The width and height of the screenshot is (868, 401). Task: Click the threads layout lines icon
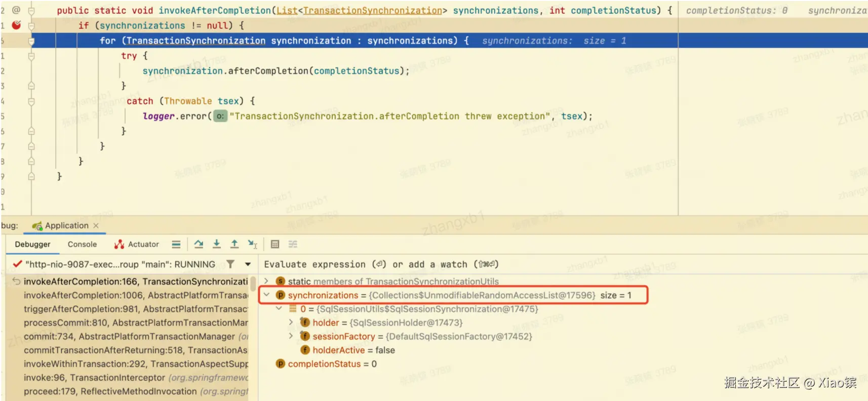click(176, 245)
